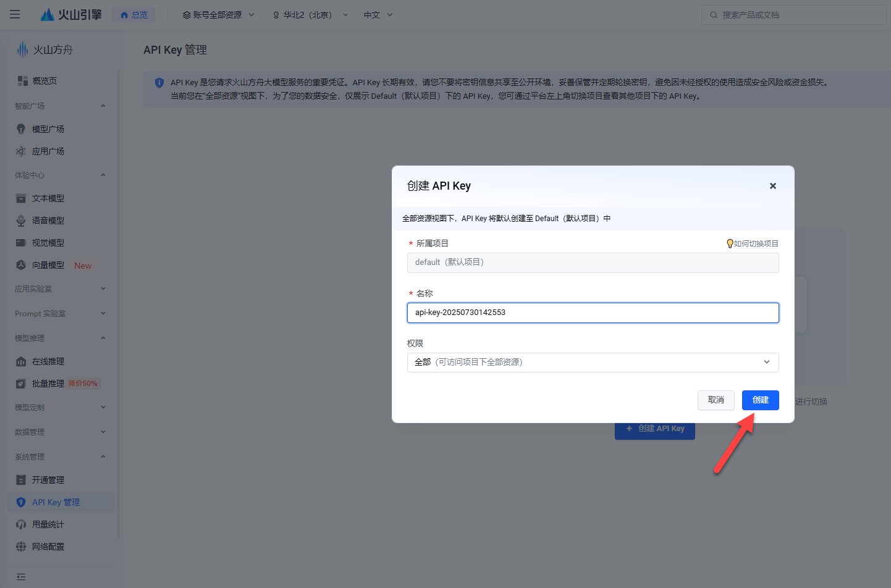Click the 模型广场 sidebar icon

coord(21,129)
